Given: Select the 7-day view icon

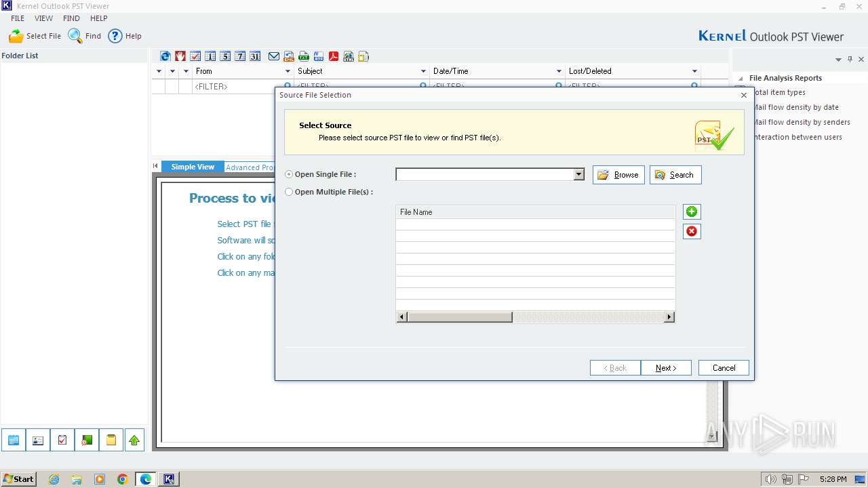Looking at the screenshot, I should pyautogui.click(x=240, y=56).
